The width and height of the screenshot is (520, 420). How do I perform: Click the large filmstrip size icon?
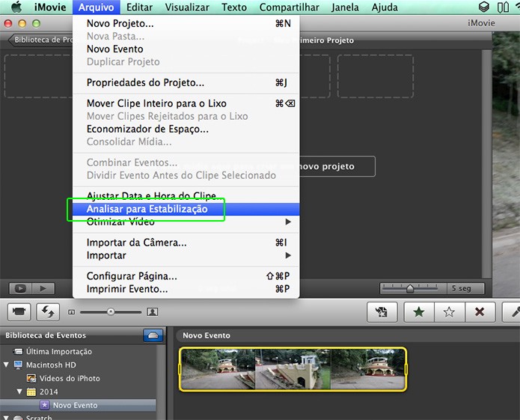coord(152,312)
